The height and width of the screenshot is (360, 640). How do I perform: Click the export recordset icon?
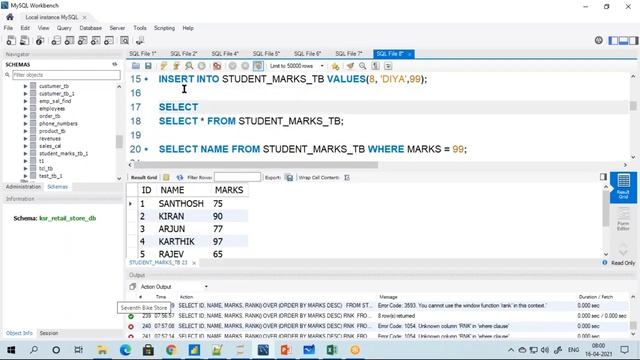tap(289, 178)
